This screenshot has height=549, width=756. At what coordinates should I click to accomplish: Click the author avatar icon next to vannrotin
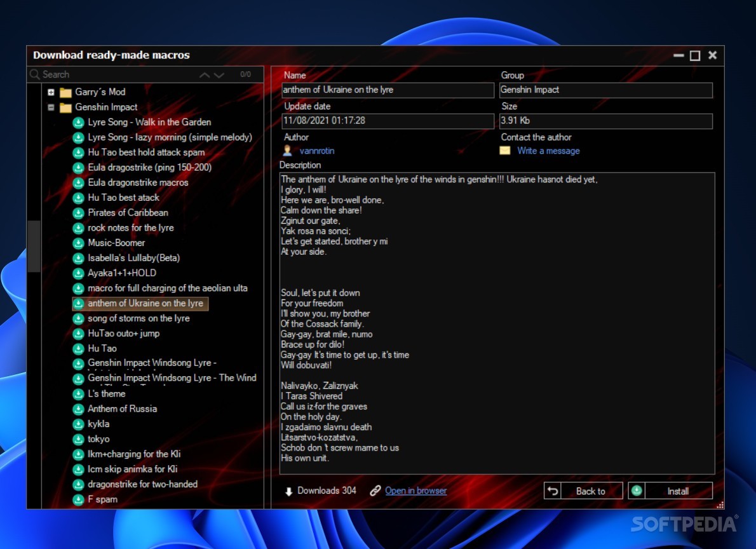coord(287,151)
